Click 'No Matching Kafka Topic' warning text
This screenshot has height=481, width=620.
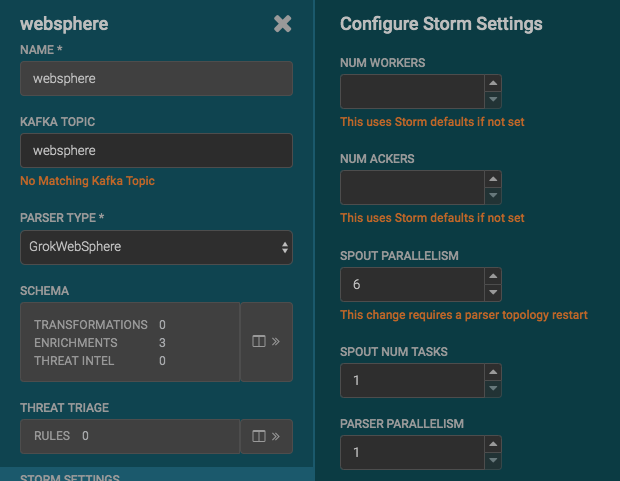pos(87,181)
